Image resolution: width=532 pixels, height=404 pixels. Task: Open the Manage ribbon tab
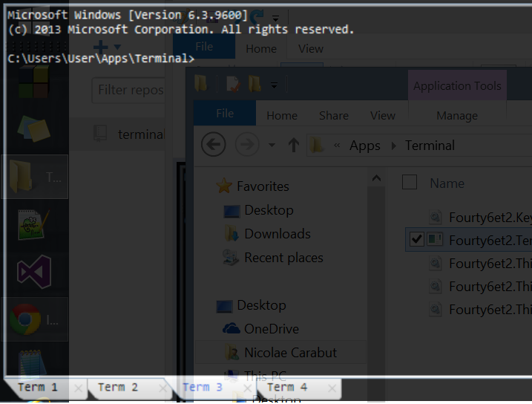457,116
